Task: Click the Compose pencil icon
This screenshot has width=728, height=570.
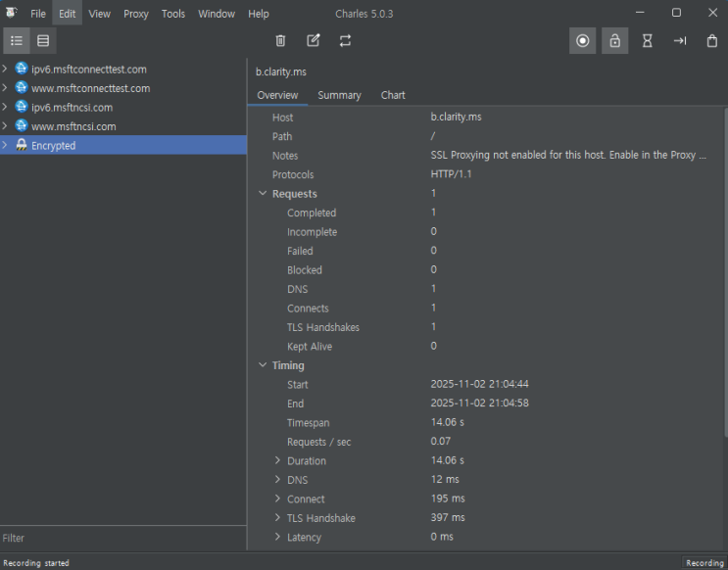Action: pos(314,40)
